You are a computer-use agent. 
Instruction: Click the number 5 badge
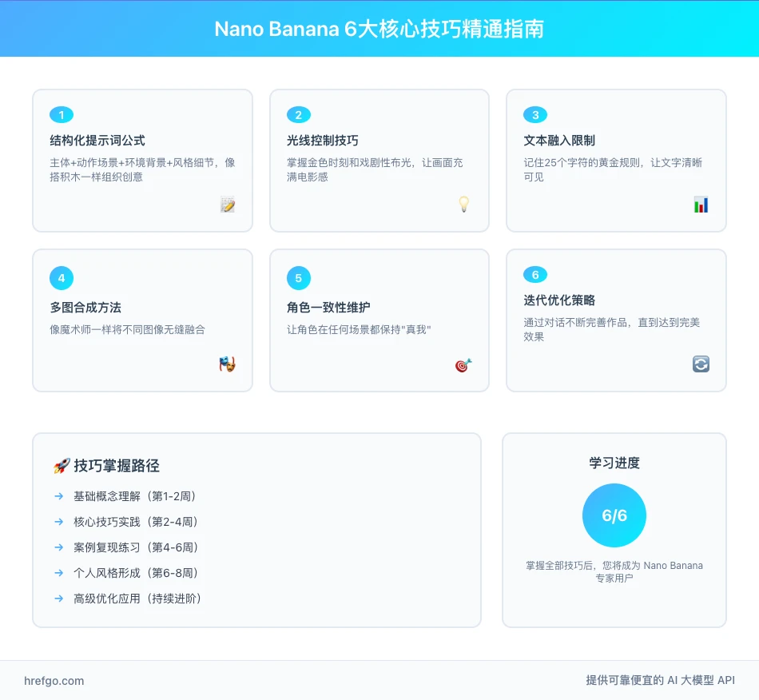point(299,278)
